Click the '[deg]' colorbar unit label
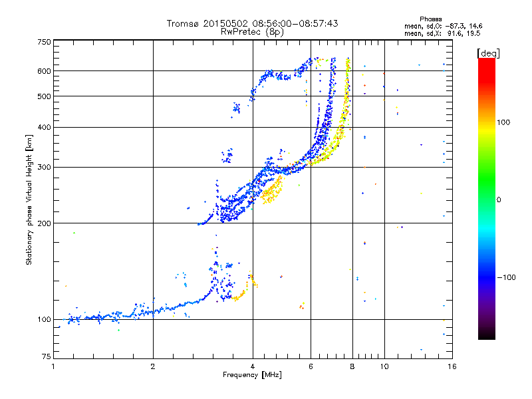 tap(488, 53)
